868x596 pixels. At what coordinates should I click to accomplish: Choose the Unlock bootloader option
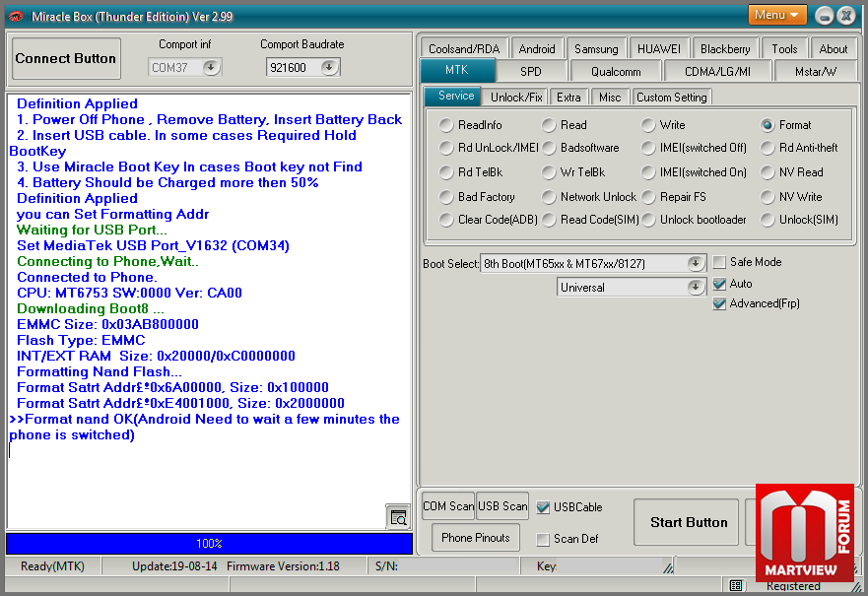648,220
